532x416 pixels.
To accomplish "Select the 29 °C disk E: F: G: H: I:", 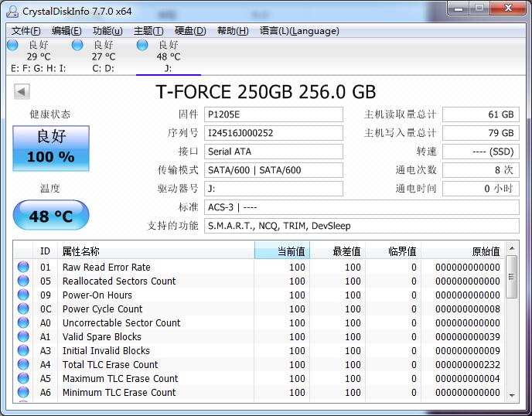I will coord(38,56).
